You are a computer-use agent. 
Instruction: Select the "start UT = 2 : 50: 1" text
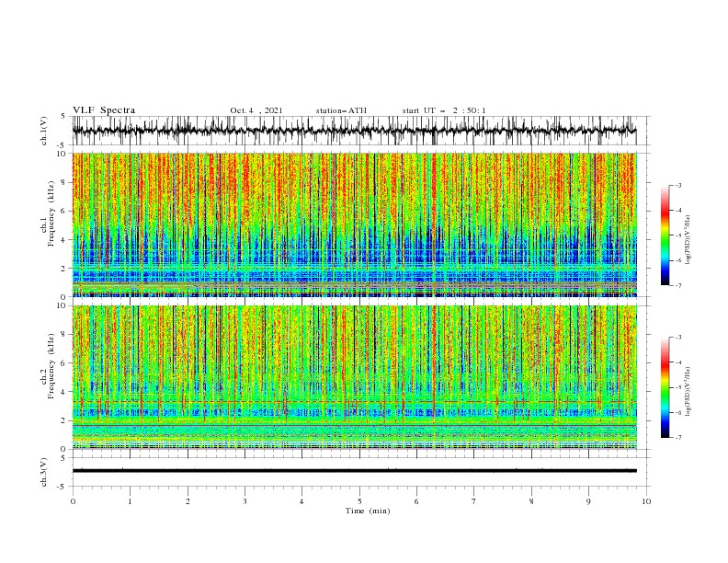point(443,110)
